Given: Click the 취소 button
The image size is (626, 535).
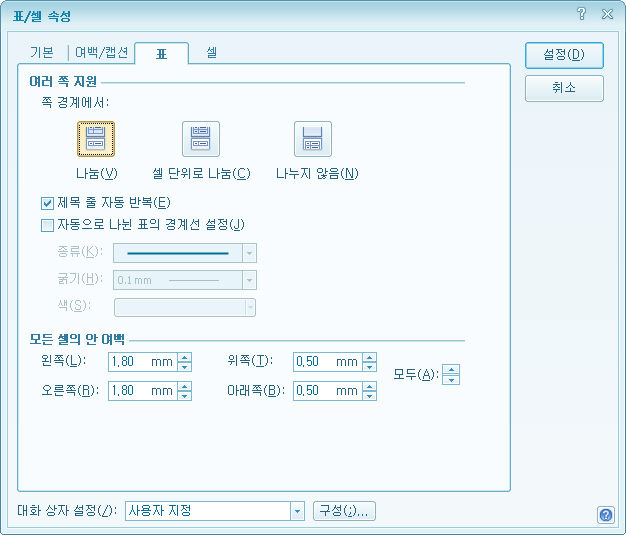Looking at the screenshot, I should tap(564, 88).
